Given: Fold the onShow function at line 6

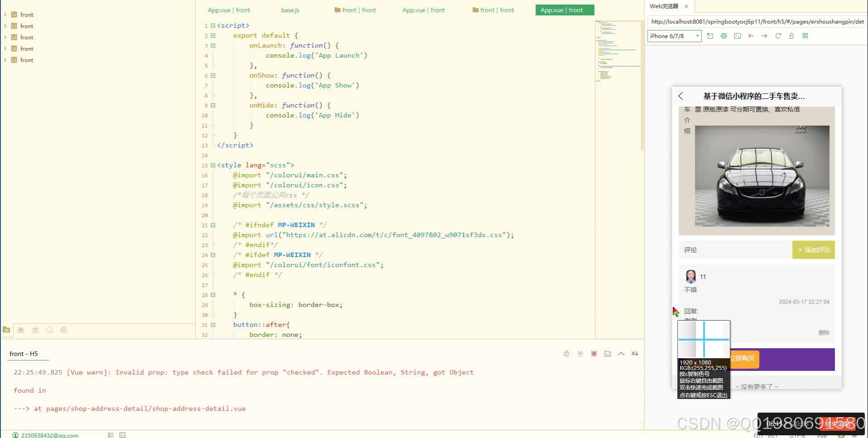Looking at the screenshot, I should point(213,75).
